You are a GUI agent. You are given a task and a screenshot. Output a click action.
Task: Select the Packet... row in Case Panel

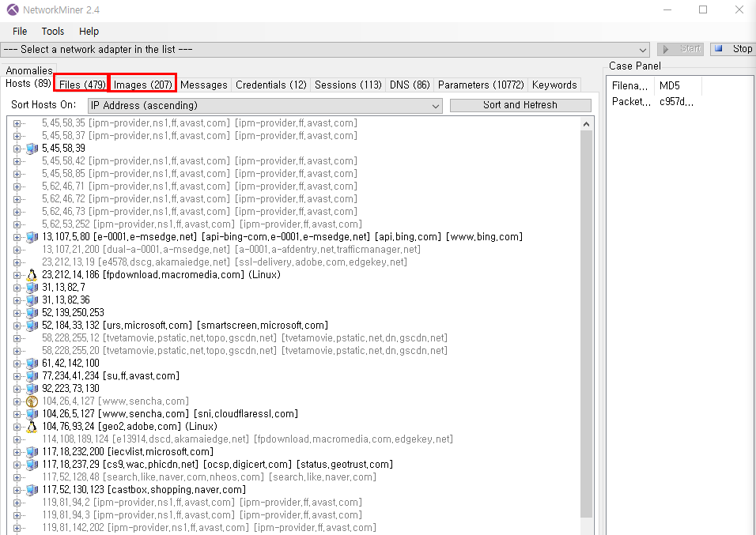click(629, 102)
